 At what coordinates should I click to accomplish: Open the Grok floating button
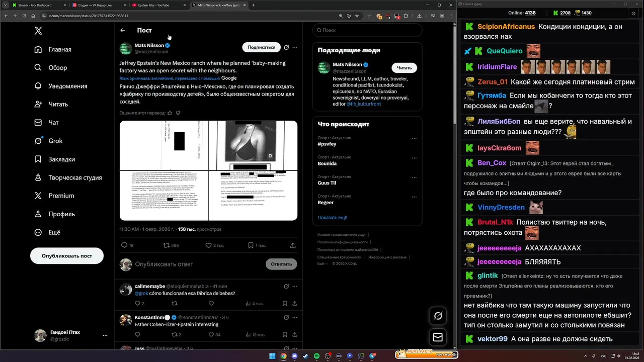click(x=438, y=316)
